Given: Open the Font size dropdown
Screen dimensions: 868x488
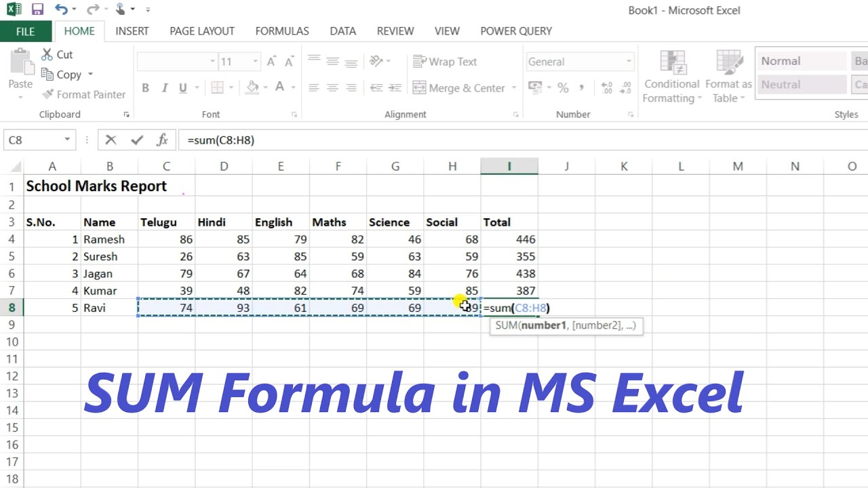Looking at the screenshot, I should 255,62.
